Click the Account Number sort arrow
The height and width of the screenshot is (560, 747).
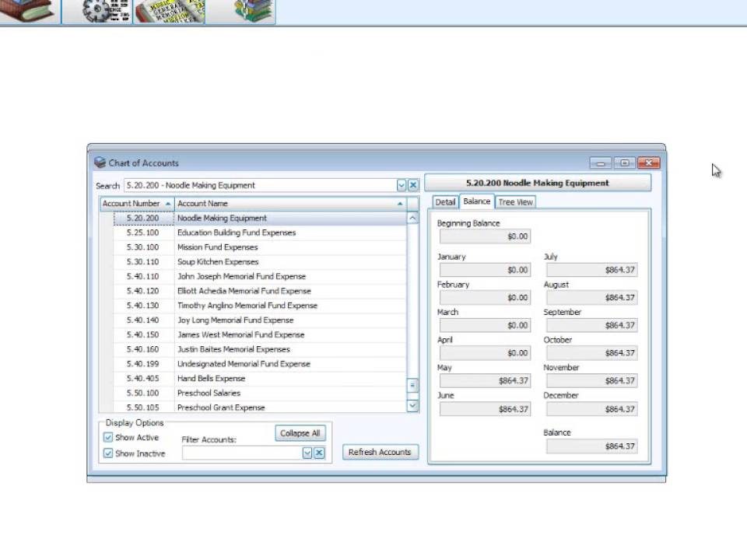pos(167,203)
